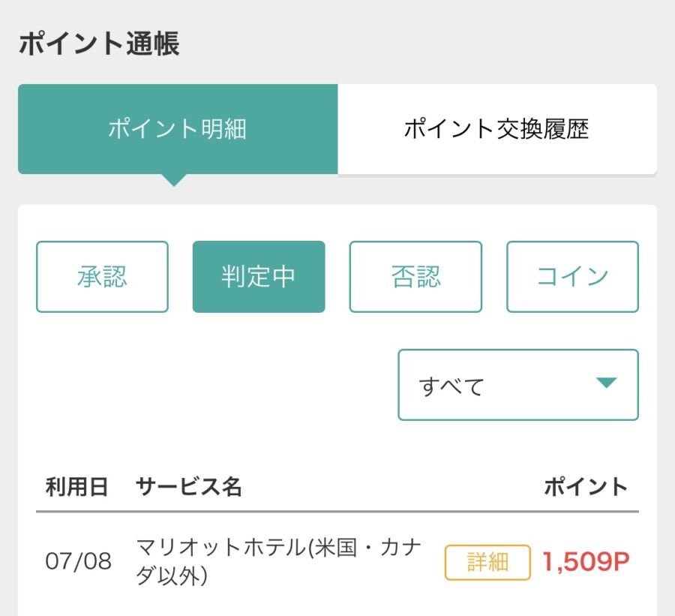Click the divider line under the column headers
Viewport: 675px width, 616px height.
337,512
